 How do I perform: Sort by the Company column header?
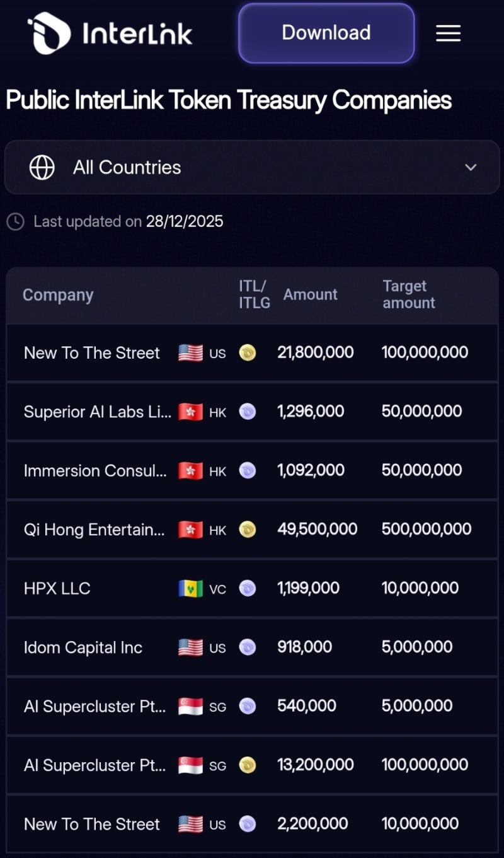point(58,295)
